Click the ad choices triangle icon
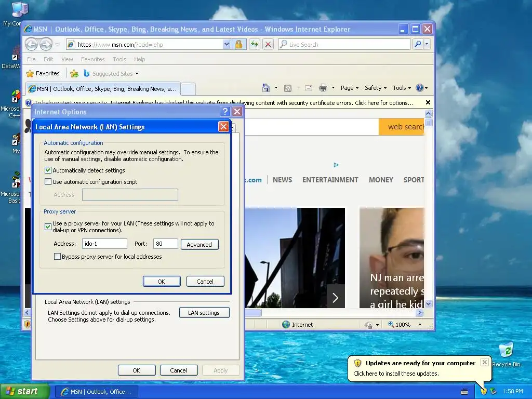 pos(336,165)
